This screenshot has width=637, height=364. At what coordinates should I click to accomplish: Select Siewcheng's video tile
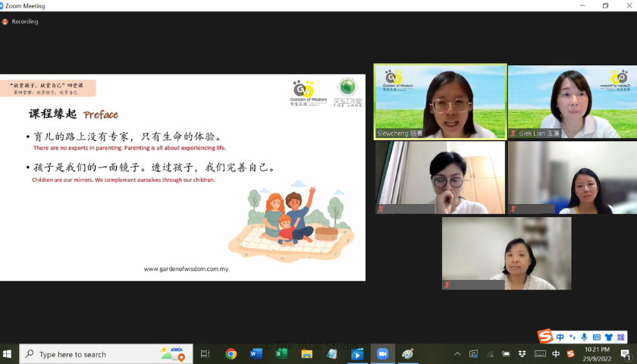point(440,101)
